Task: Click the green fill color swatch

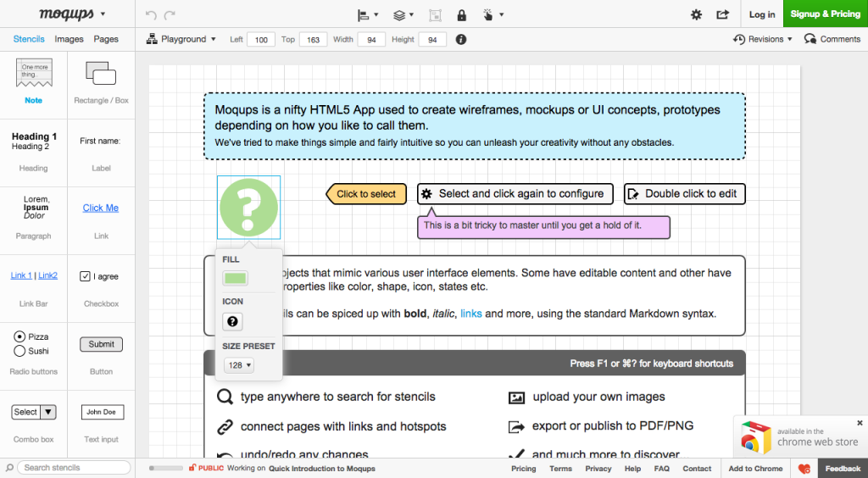Action: pyautogui.click(x=235, y=278)
